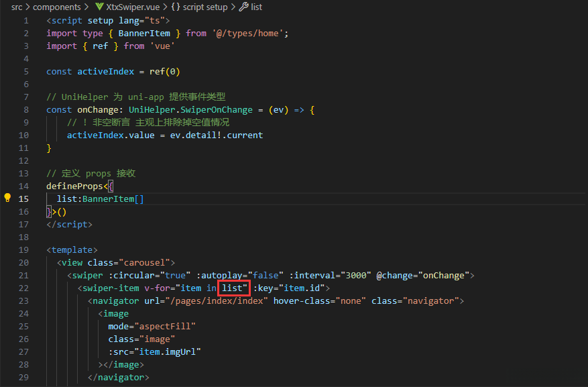Viewport: 588px width, 387px height.
Task: Click the closing '</script>' tag
Action: 69,225
